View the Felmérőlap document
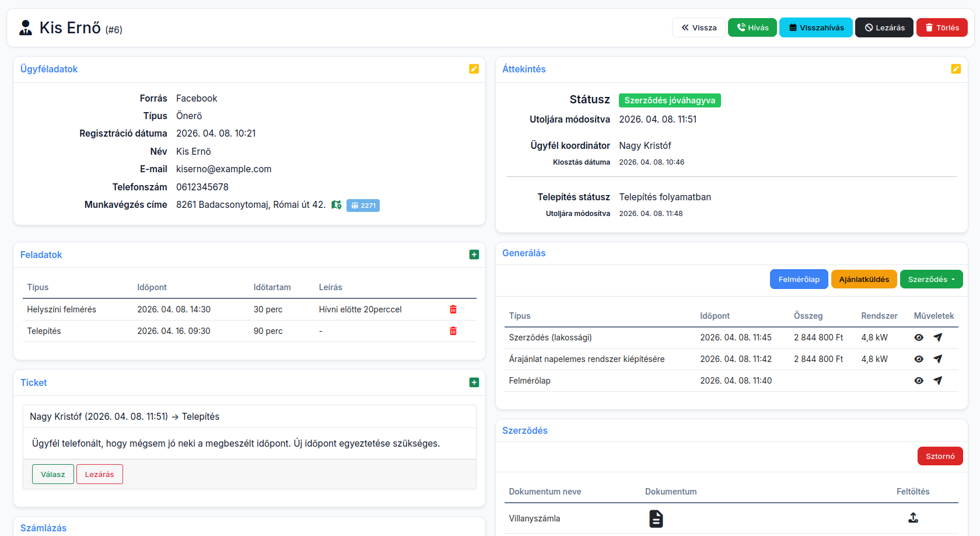 919,381
